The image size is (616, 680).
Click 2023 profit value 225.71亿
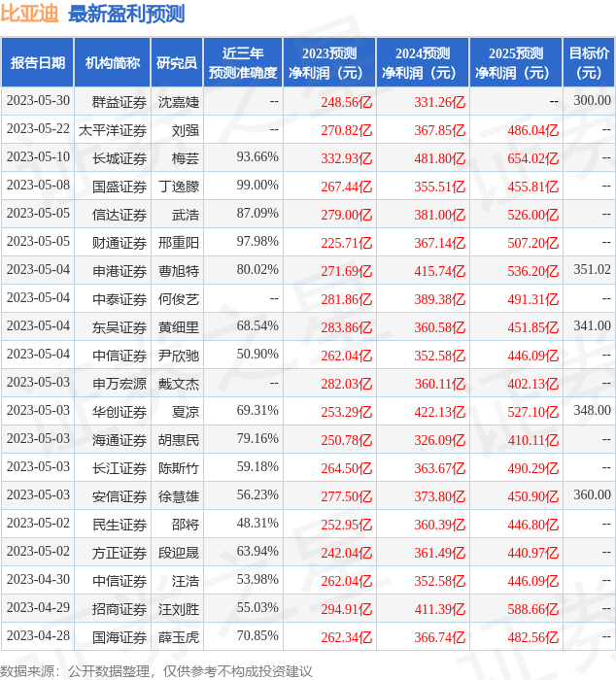[347, 243]
